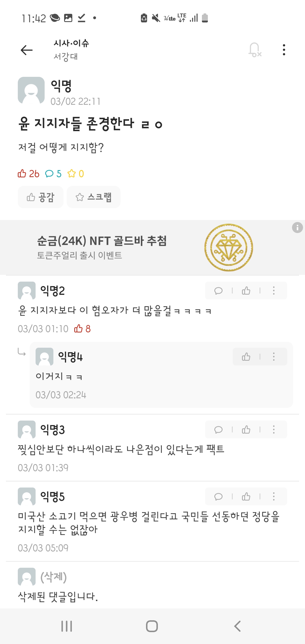This screenshot has width=305, height=644.
Task: Tap the post author's profile avatar
Action: [31, 90]
